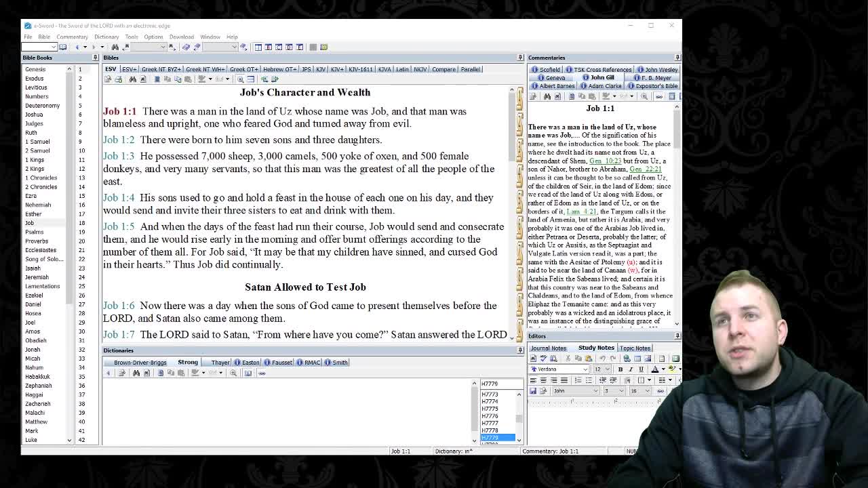Expand the forward-history arrow dropdown
Screen dimensions: 868x488
coord(102,47)
